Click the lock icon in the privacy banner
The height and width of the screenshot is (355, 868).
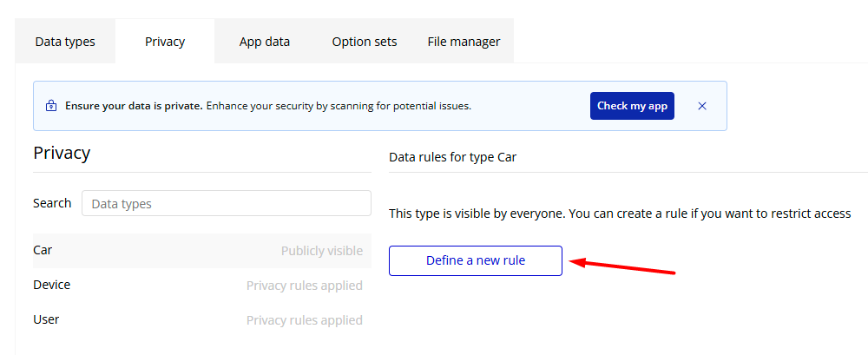50,106
